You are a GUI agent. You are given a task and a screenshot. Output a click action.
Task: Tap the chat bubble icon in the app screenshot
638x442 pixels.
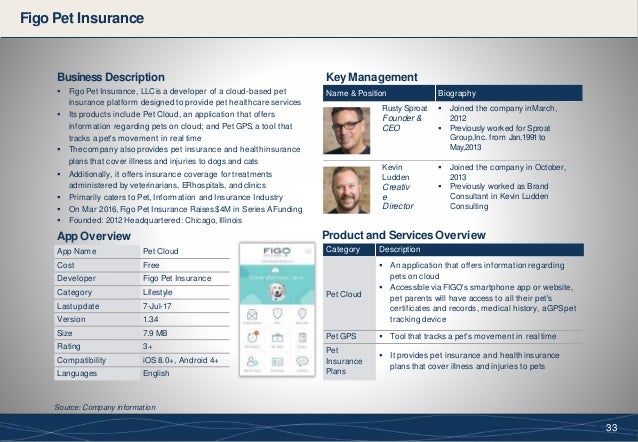(302, 361)
